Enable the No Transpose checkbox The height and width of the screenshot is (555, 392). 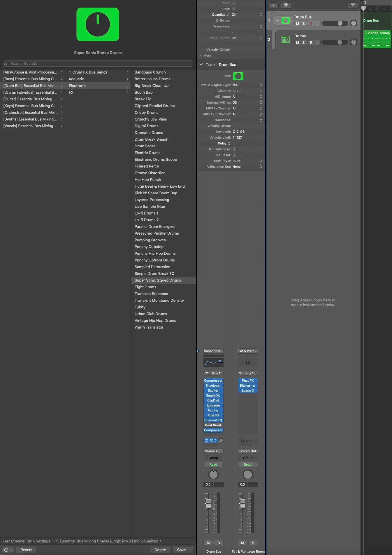tap(235, 149)
